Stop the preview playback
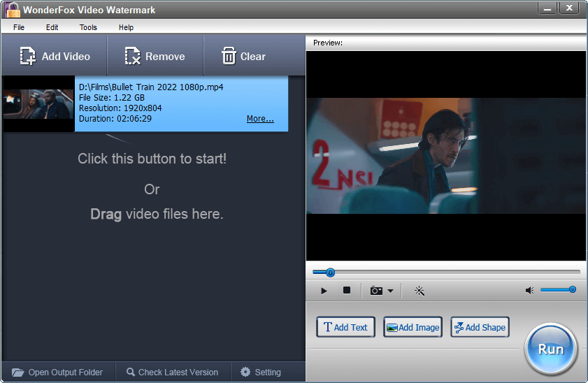The width and height of the screenshot is (588, 383). [x=347, y=290]
